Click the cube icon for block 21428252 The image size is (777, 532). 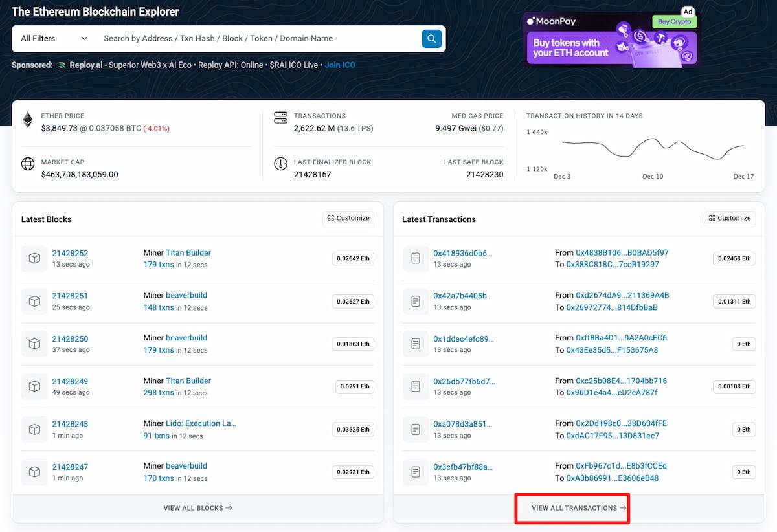34,258
